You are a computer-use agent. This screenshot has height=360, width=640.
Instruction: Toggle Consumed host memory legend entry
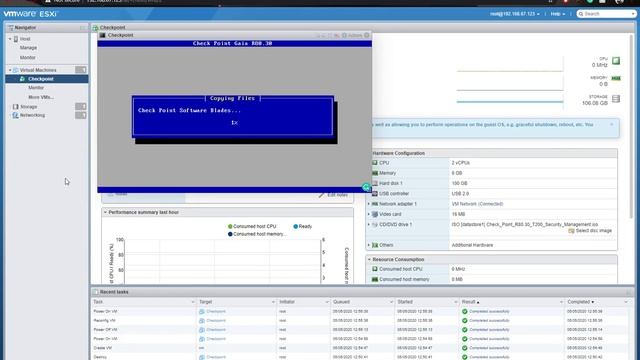(x=257, y=234)
